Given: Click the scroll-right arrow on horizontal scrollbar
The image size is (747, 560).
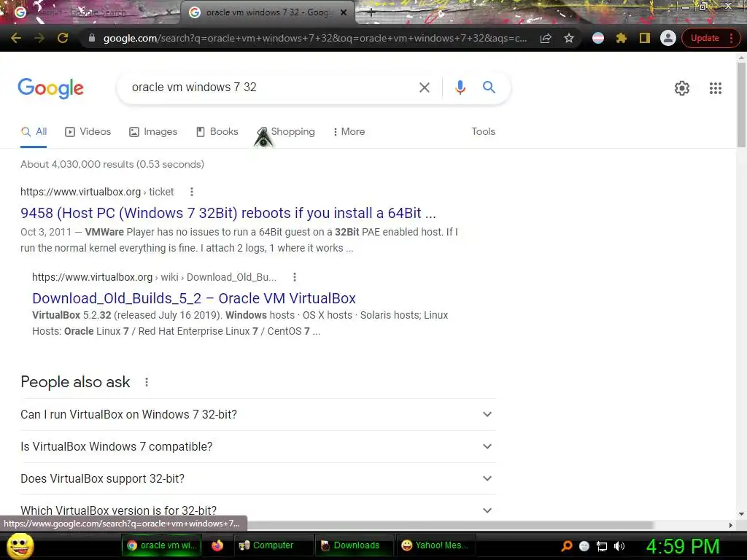Looking at the screenshot, I should point(731,525).
